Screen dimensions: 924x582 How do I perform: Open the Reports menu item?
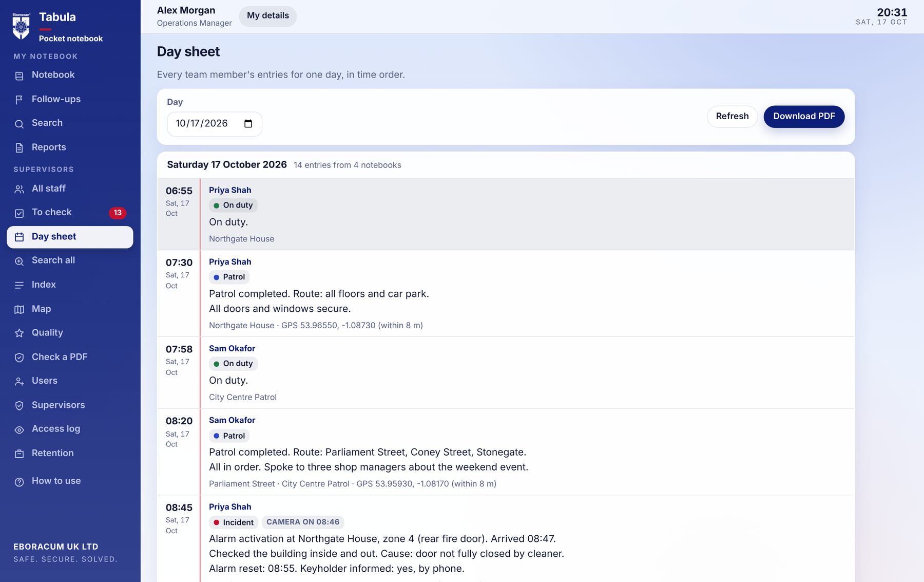(70, 147)
